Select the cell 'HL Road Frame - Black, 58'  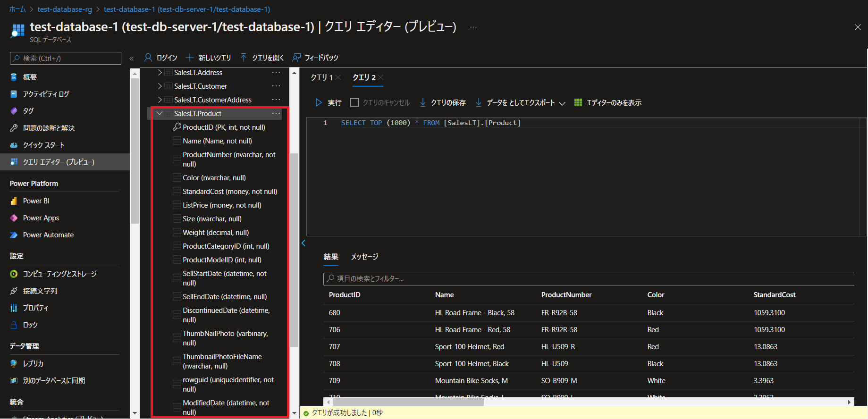(x=475, y=313)
